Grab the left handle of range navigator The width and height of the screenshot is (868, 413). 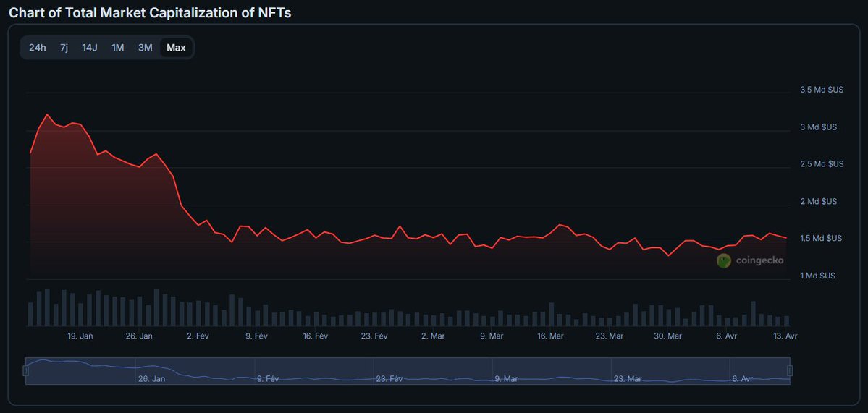point(25,370)
